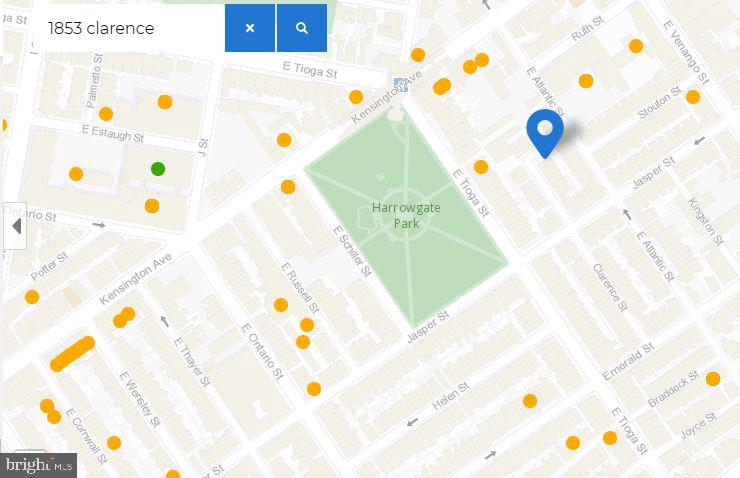Click the orange marker left of the green marker
The height and width of the screenshot is (478, 740).
[x=76, y=174]
